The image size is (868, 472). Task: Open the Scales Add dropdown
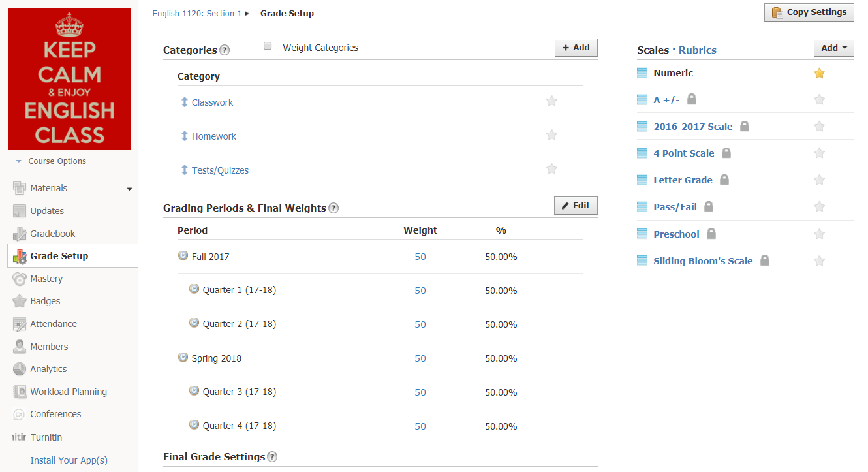point(833,48)
